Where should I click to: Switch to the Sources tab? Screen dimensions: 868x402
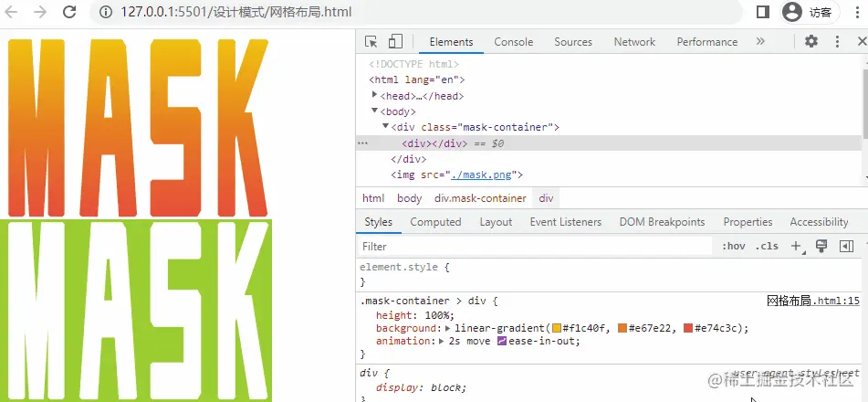coord(573,42)
